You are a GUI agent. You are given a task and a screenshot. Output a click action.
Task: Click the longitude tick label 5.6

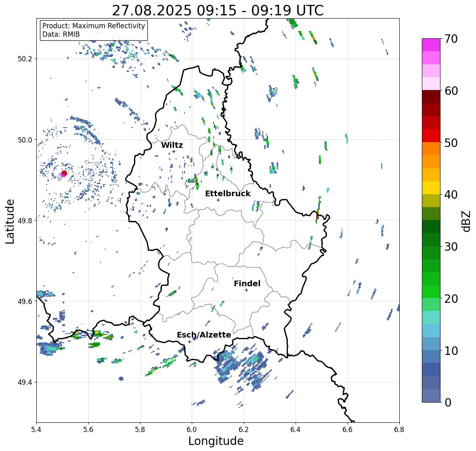pos(88,430)
